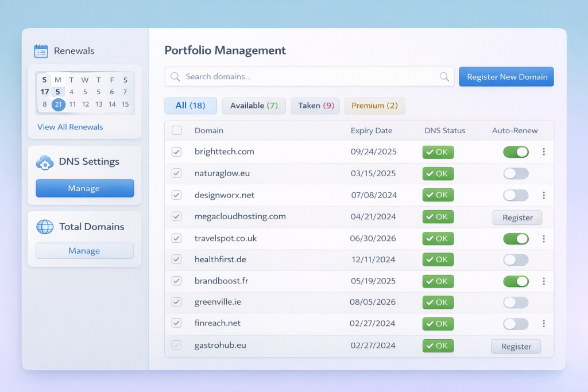Click the magnifier icon at left of search

coord(175,77)
